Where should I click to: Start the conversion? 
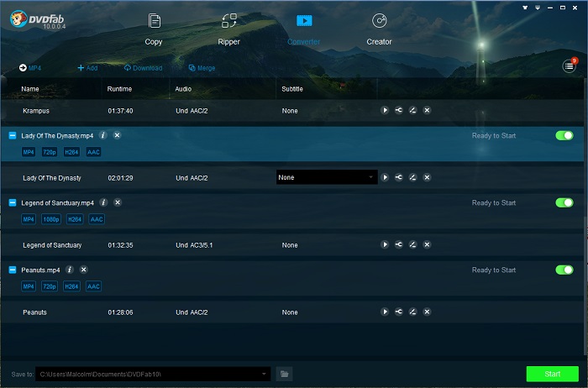point(553,374)
